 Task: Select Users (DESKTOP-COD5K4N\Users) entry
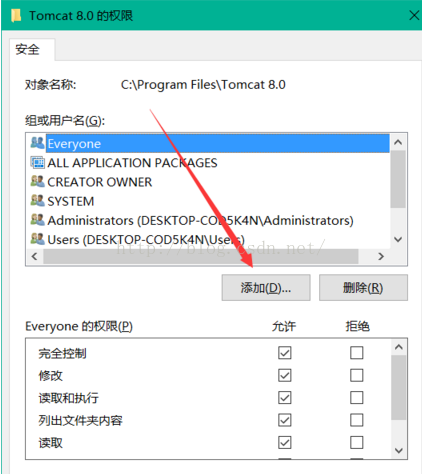[x=146, y=240]
